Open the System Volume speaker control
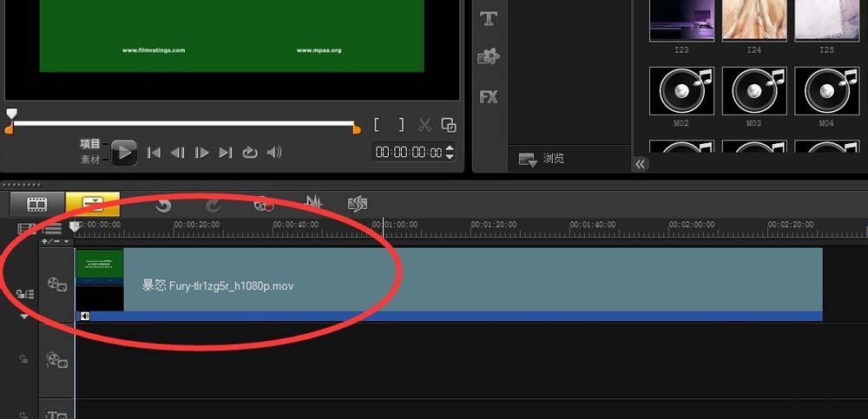This screenshot has height=419, width=868. 274,152
